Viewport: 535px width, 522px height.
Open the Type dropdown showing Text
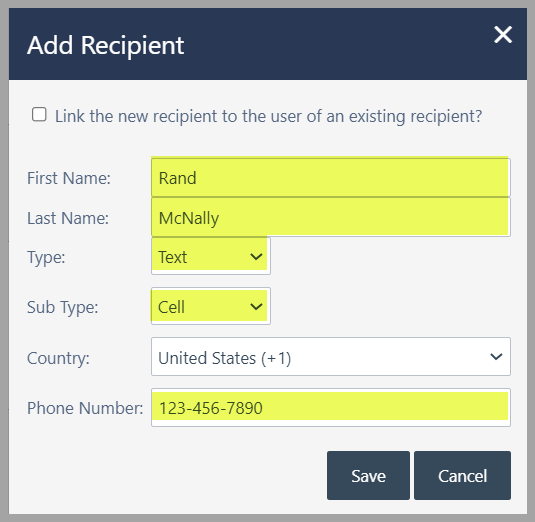(211, 257)
